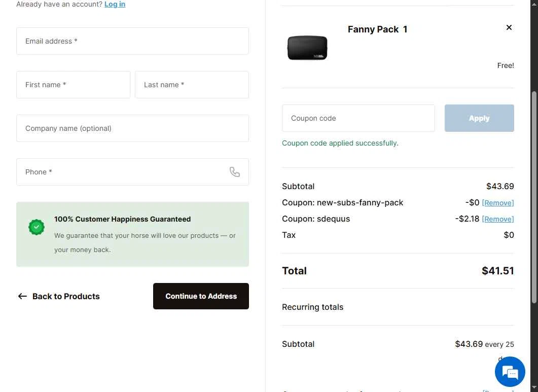Image resolution: width=538 pixels, height=392 pixels.
Task: Select the Last name input
Action: [192, 85]
